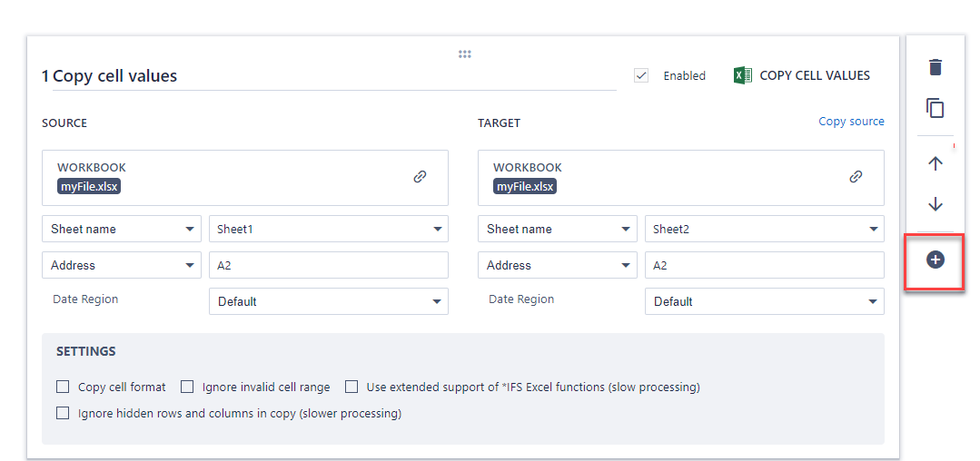This screenshot has height=461, width=980.
Task: Check Ignore invalid cell range
Action: point(187,387)
